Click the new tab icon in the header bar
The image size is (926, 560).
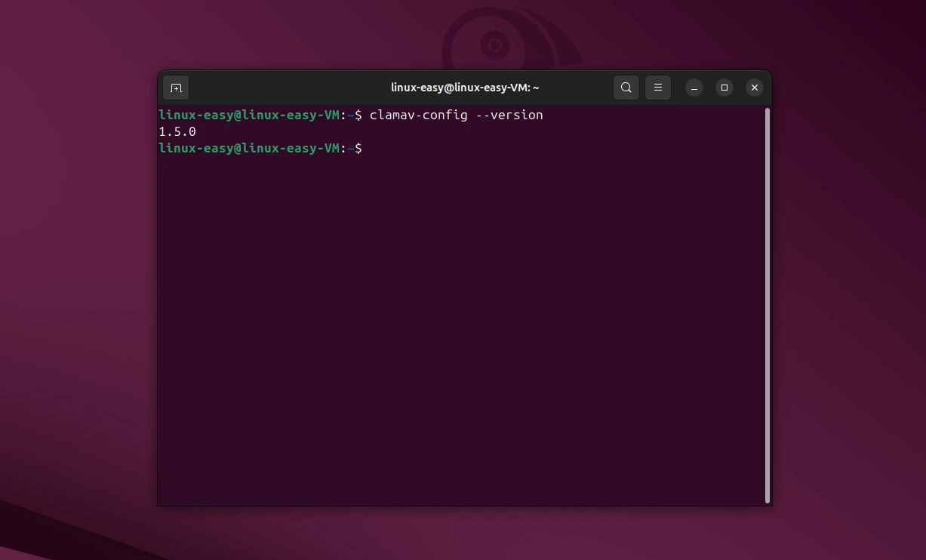click(x=176, y=88)
